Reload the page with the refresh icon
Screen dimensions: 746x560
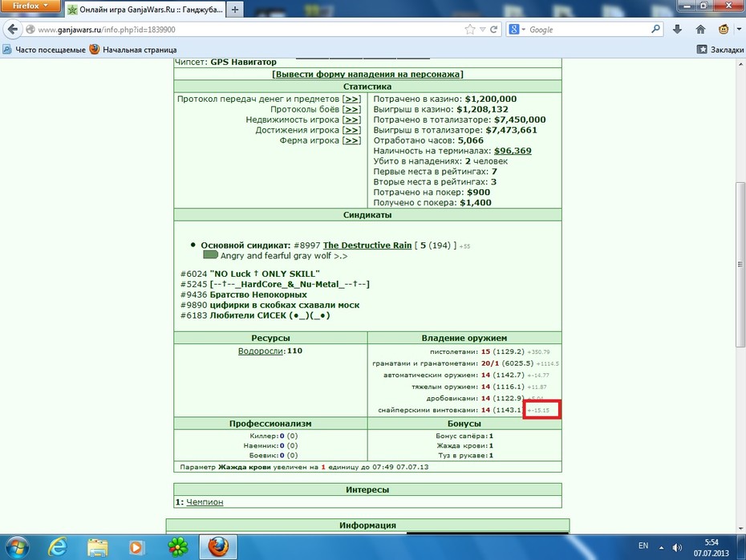click(494, 30)
